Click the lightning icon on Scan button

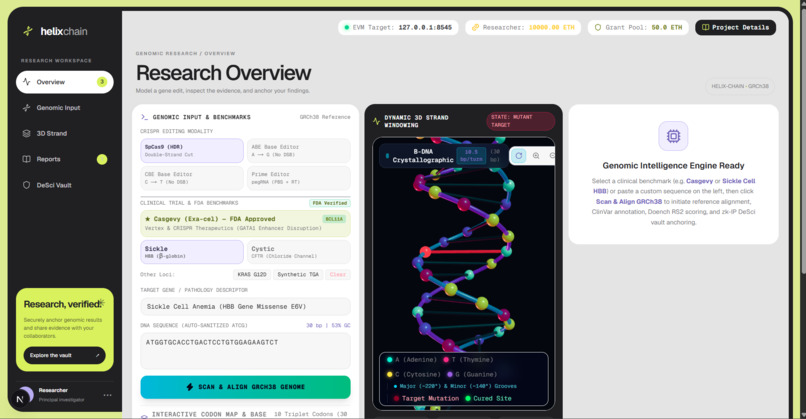190,387
